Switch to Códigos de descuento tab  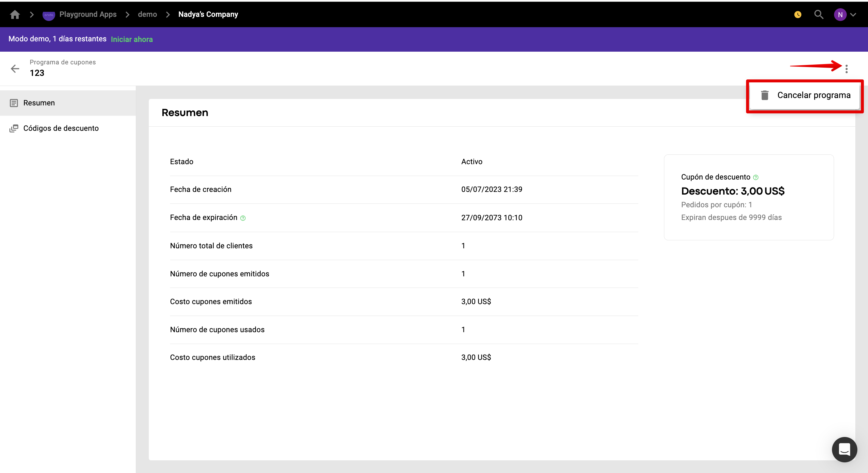click(61, 128)
